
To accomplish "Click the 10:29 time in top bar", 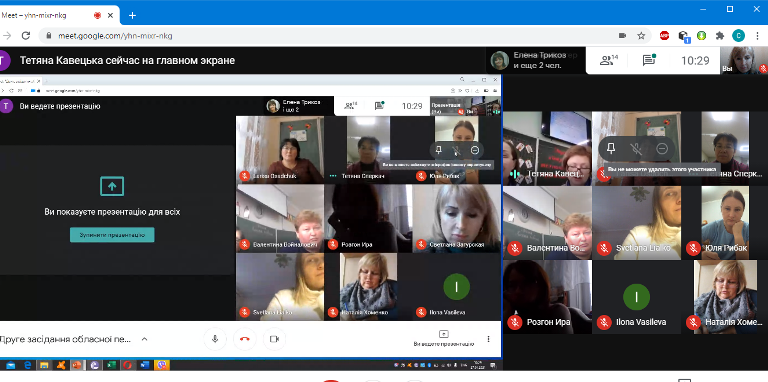I will (x=695, y=60).
